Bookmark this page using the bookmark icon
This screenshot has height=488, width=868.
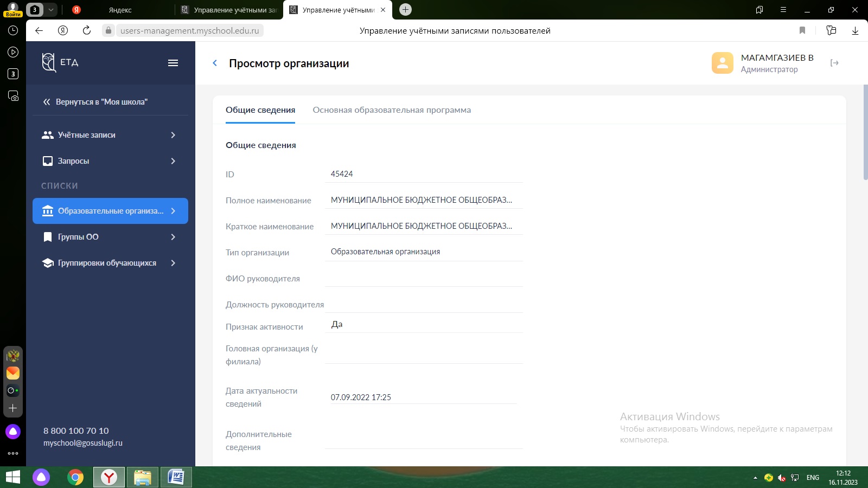pos(802,30)
